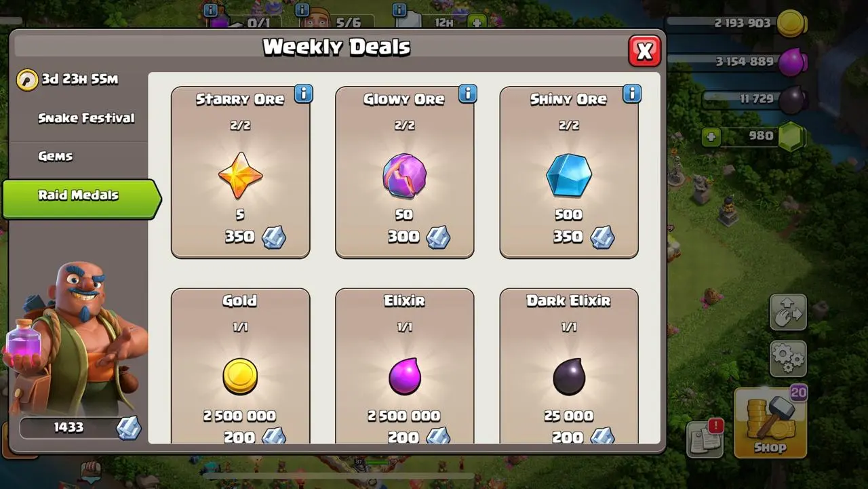Tap the green plus next to gems

[x=711, y=137]
